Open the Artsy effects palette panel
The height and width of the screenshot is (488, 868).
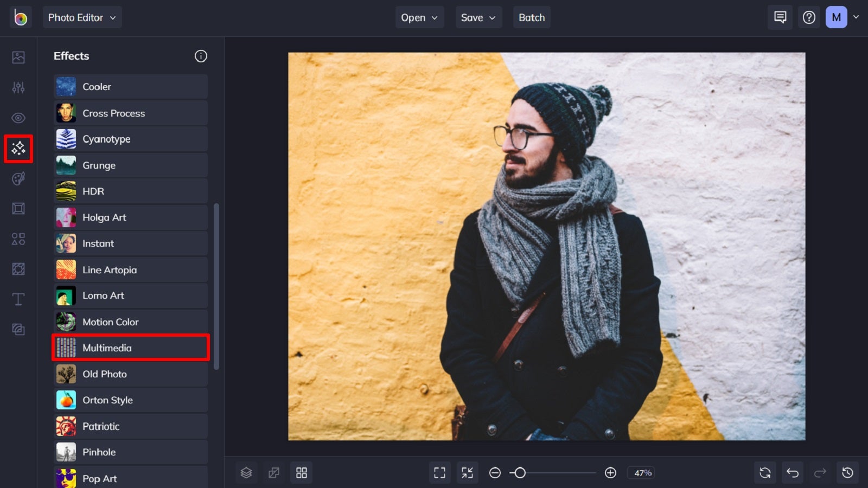[x=18, y=179]
